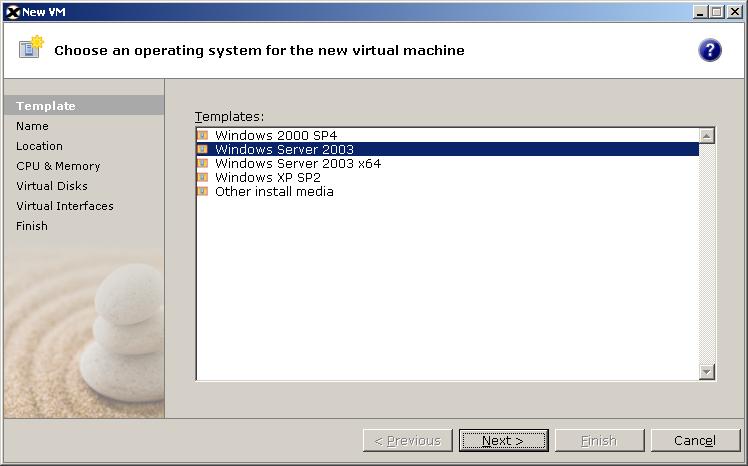The width and height of the screenshot is (748, 466).
Task: Click the new VM wizard icon in the header
Action: [31, 47]
